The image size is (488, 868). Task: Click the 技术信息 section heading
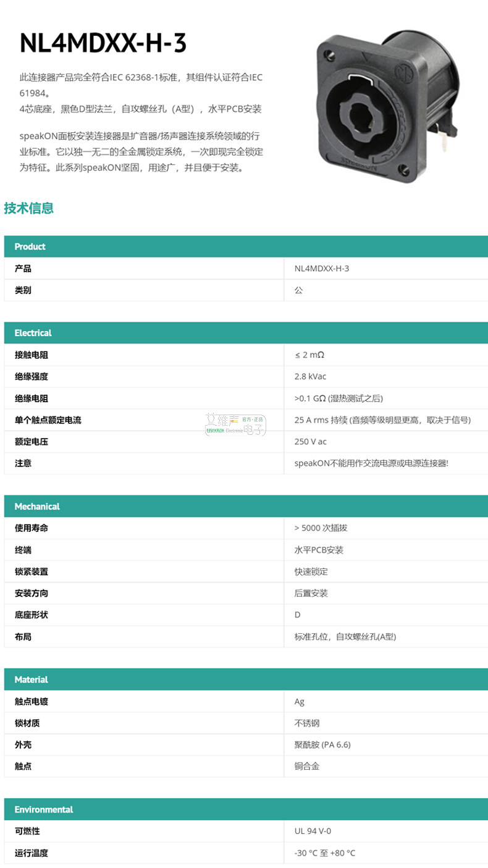coord(29,208)
